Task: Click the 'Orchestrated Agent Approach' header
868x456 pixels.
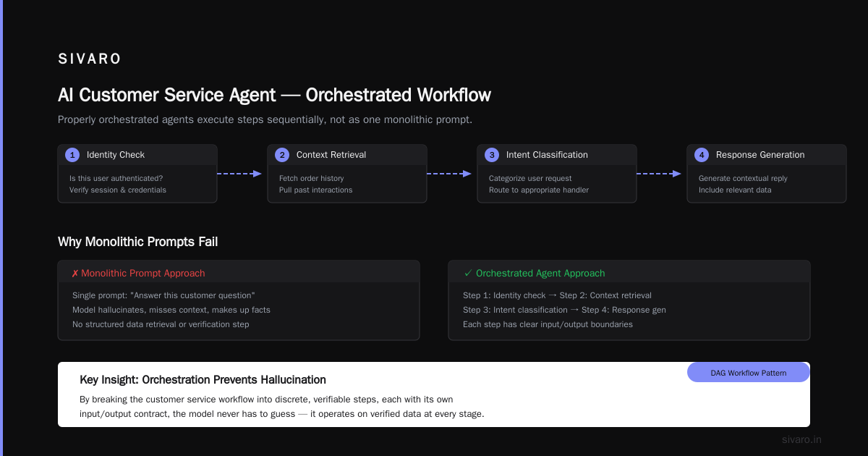Action: pos(540,274)
